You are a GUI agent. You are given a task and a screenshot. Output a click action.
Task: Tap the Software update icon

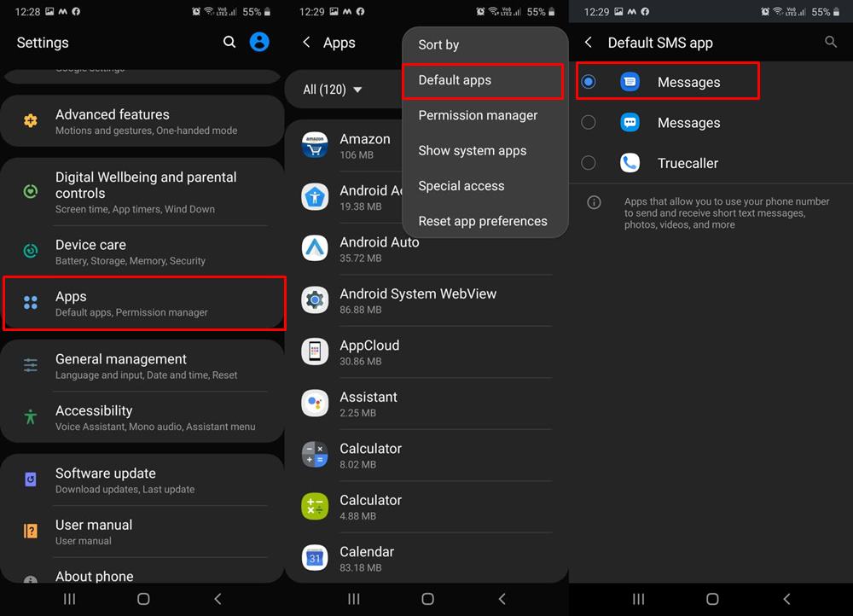pyautogui.click(x=31, y=479)
